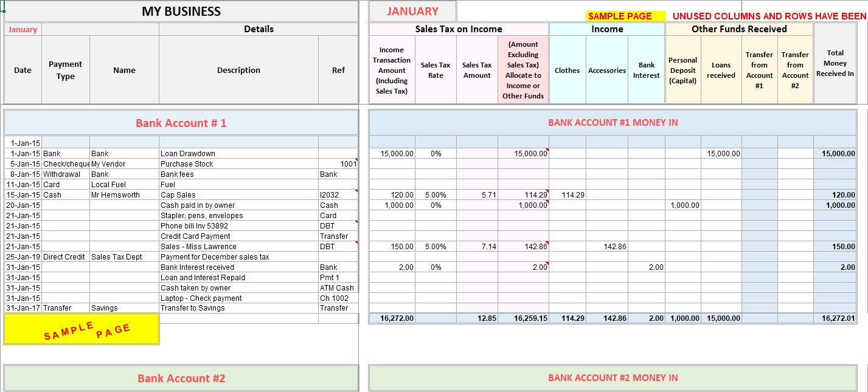Viewport: 868px width, 392px height.
Task: Select the Loans received column header
Action: (x=721, y=70)
